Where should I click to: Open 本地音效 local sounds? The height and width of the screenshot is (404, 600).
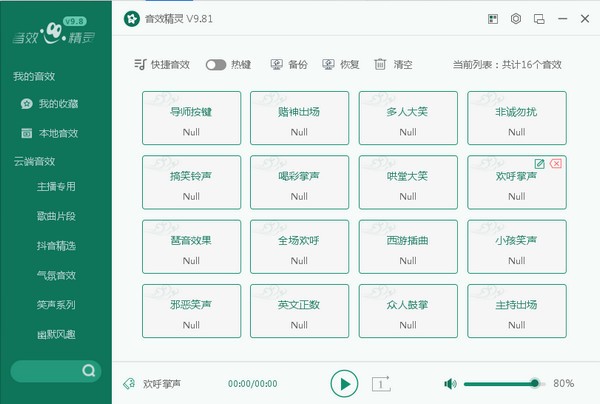click(50, 133)
